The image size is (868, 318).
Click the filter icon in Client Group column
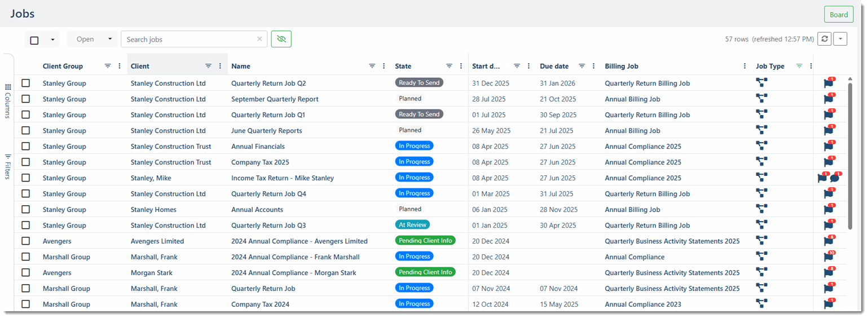[x=108, y=66]
